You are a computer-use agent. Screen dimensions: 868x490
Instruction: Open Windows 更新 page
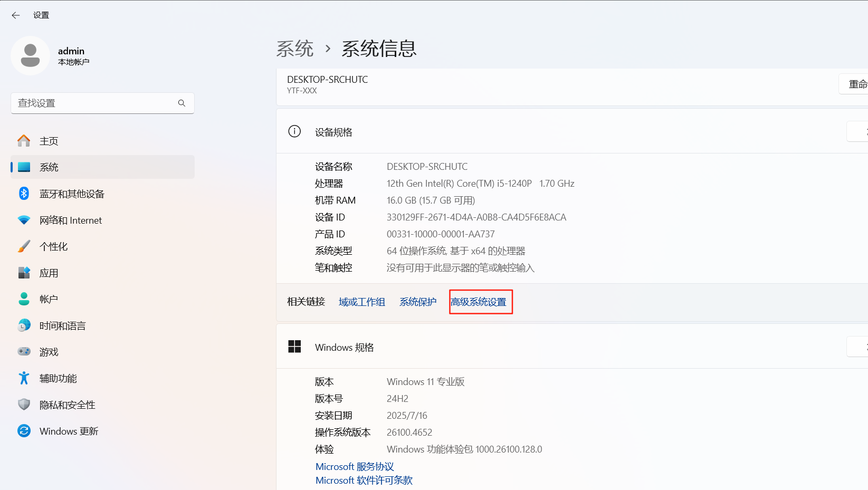[x=102, y=431]
